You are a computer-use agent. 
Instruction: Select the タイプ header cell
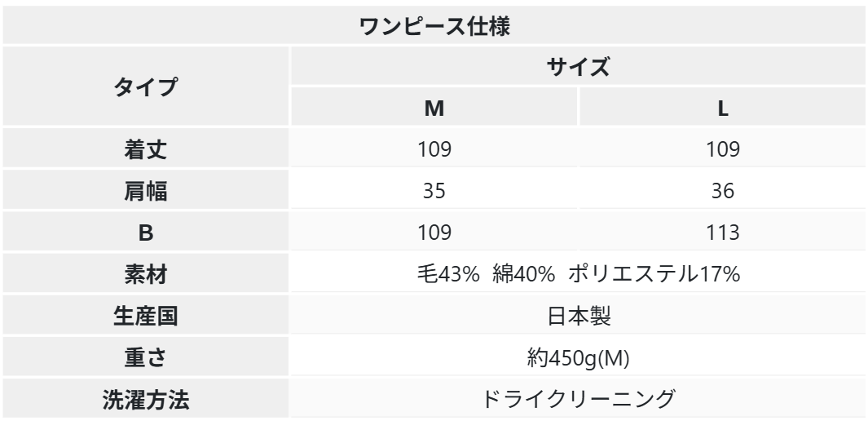[146, 86]
